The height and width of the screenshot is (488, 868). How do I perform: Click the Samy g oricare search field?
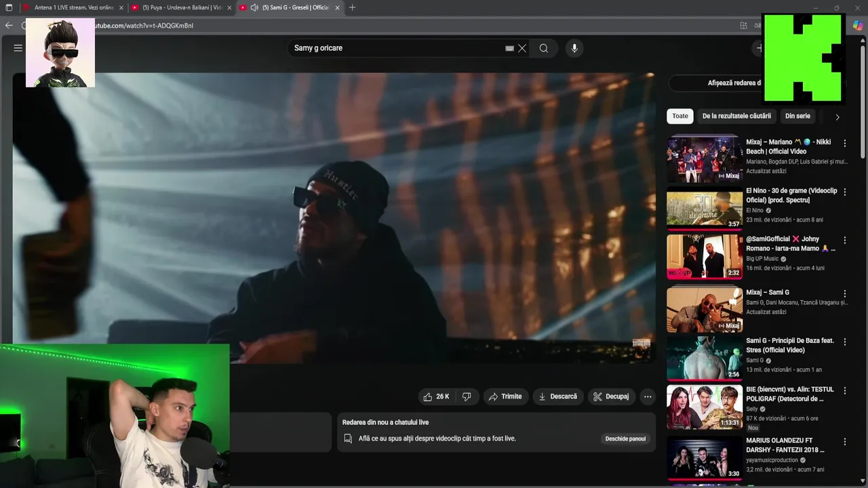coord(397,48)
